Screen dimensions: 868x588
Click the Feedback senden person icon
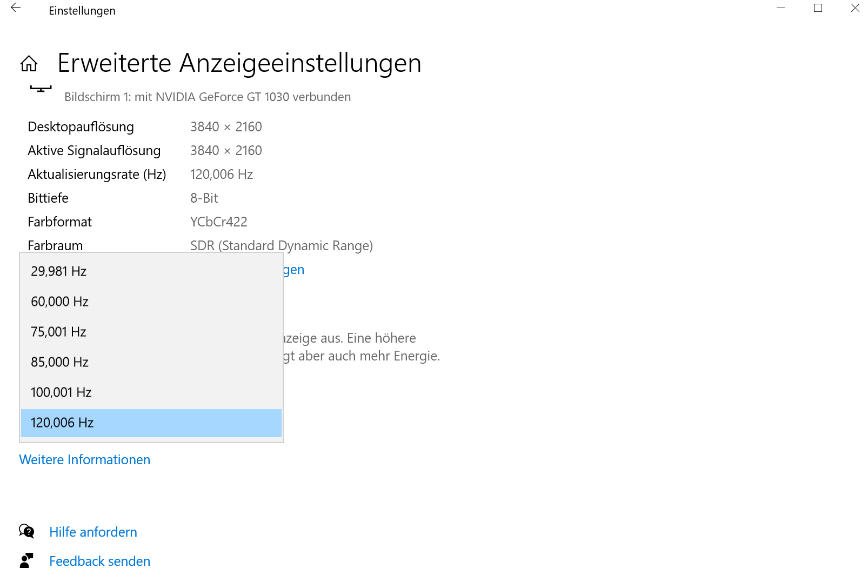[26, 560]
